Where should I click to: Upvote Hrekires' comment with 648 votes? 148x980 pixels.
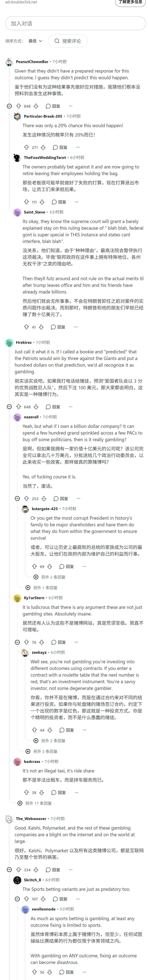tap(19, 407)
